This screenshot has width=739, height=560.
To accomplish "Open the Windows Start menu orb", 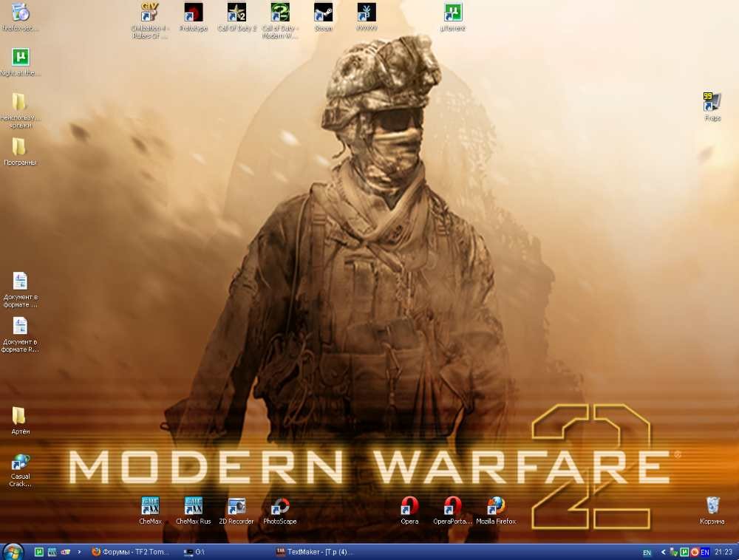I will 13,552.
